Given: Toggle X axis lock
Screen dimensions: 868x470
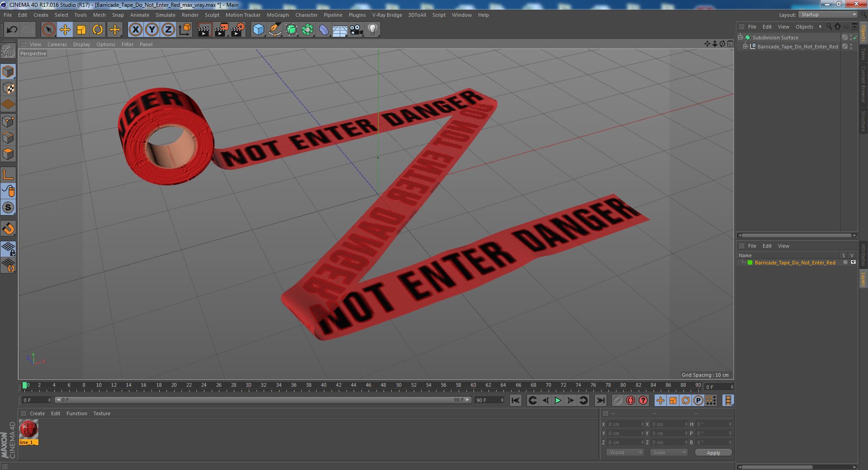Looking at the screenshot, I should point(135,30).
